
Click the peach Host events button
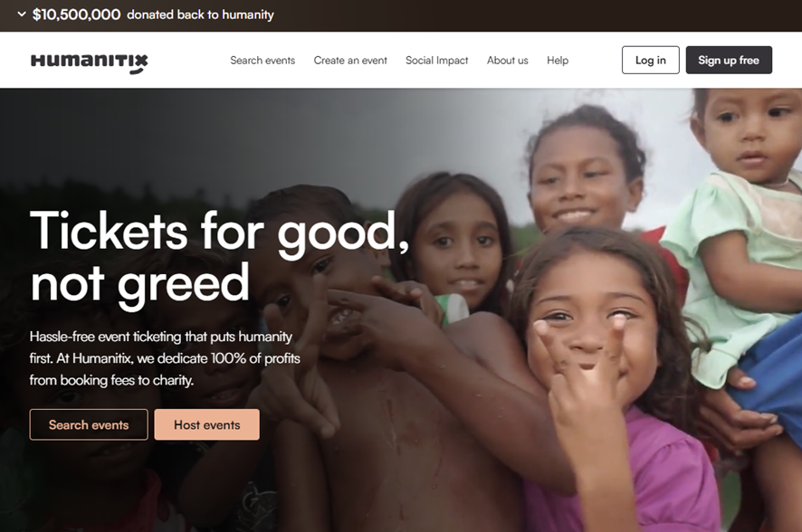tap(207, 424)
